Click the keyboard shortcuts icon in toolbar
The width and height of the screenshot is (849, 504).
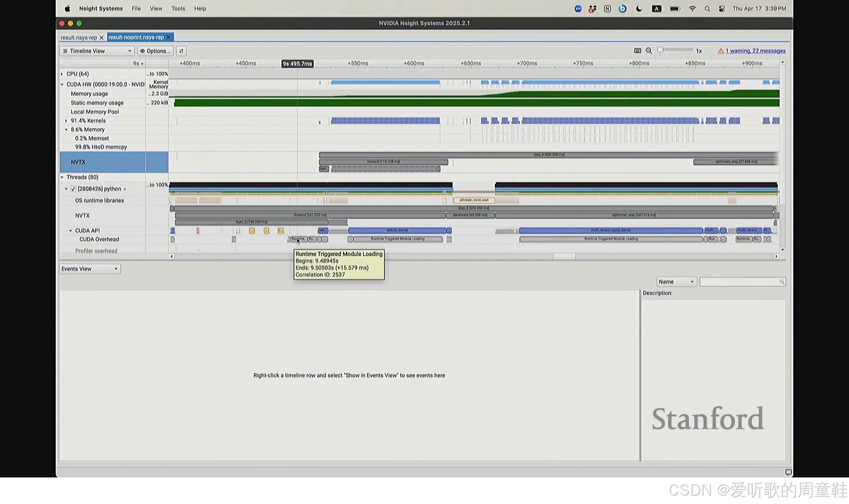coord(637,51)
